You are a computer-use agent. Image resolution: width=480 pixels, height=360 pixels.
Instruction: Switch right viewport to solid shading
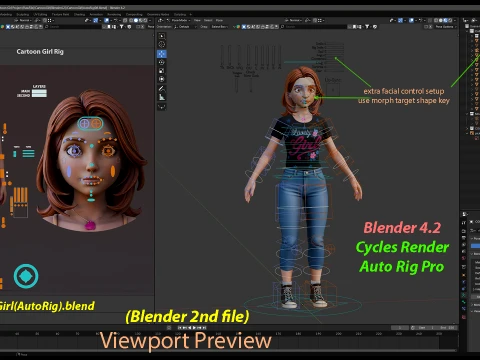point(441,20)
